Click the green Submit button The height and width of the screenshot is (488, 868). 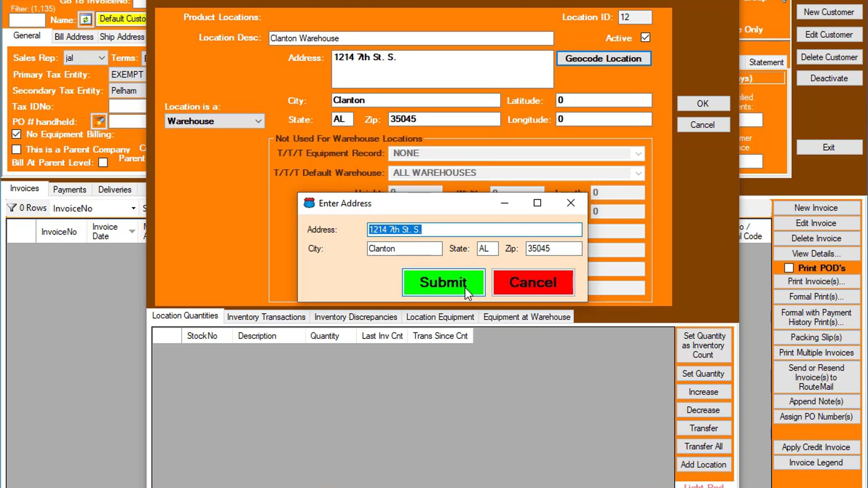pos(443,282)
